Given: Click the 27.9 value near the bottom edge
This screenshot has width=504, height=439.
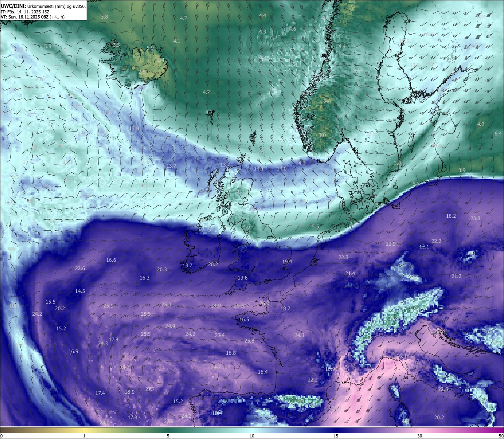Looking at the screenshot, I should [x=169, y=422].
